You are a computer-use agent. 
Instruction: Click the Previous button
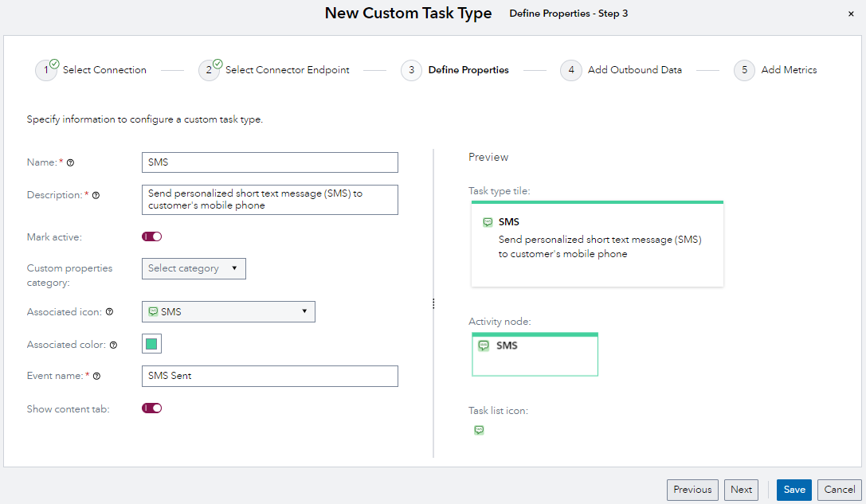692,490
